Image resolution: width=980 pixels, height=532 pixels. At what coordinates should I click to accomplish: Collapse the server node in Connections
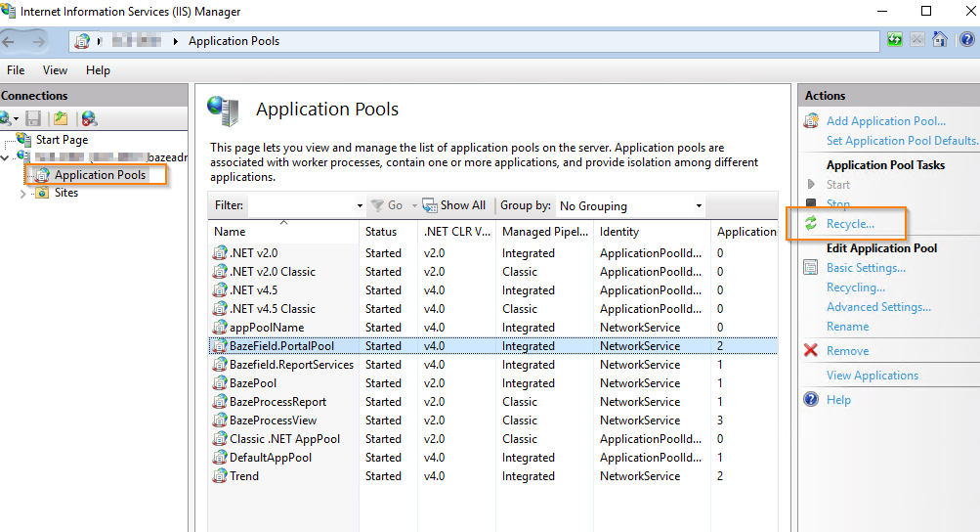tap(5, 157)
